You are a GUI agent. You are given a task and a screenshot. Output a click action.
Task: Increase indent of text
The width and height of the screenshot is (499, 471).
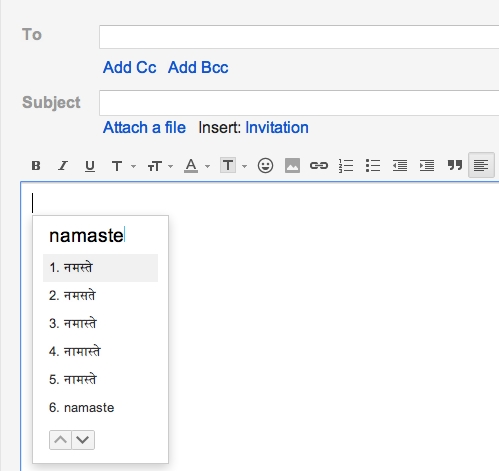pos(427,165)
